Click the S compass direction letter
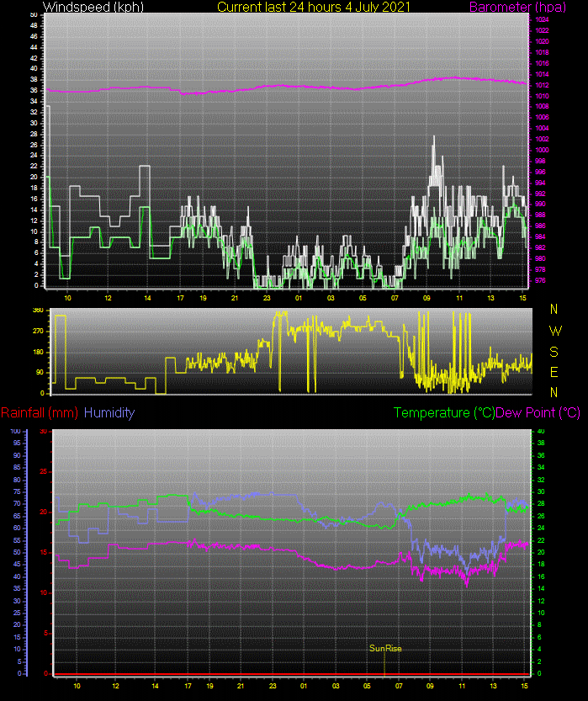This screenshot has height=701, width=588. tap(554, 351)
